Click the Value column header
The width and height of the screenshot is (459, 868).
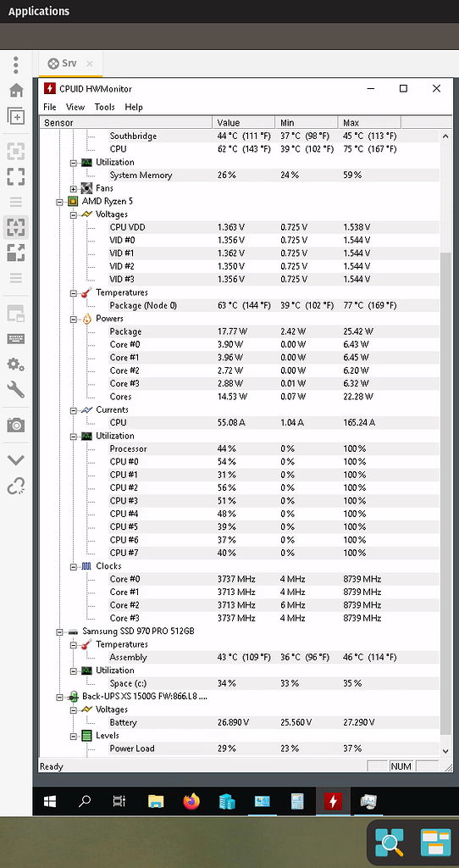pos(244,122)
